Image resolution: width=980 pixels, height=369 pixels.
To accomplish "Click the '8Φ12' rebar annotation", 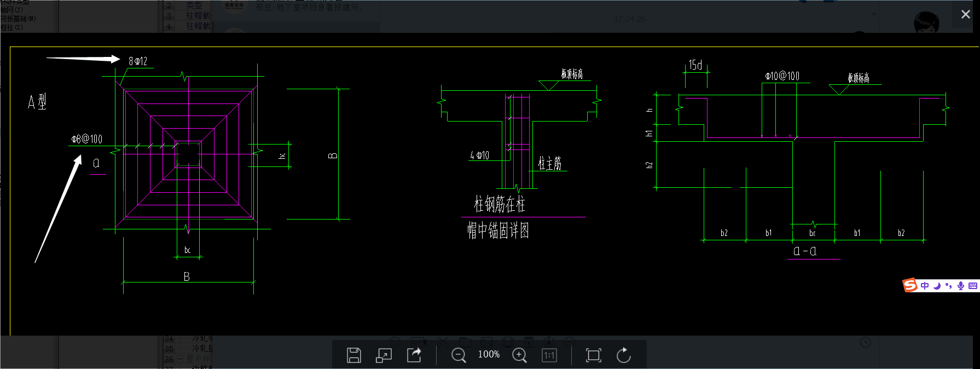I will pos(138,61).
